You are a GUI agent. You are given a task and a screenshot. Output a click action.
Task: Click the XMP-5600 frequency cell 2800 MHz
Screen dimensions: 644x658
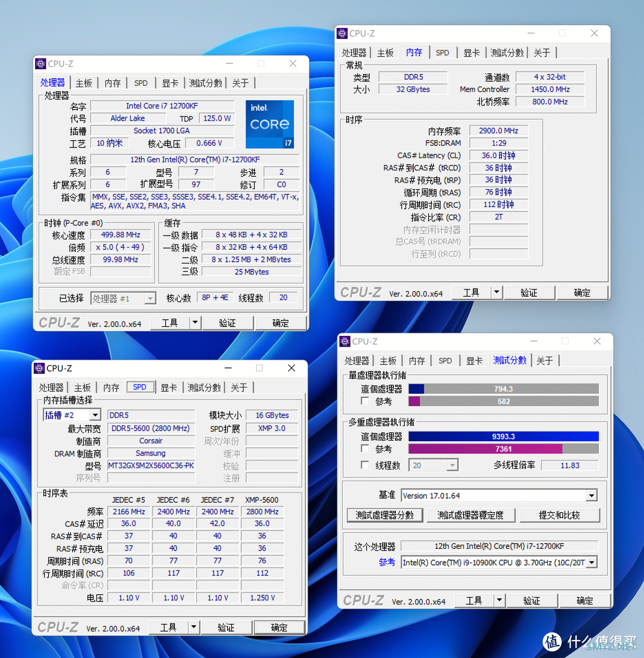[262, 511]
